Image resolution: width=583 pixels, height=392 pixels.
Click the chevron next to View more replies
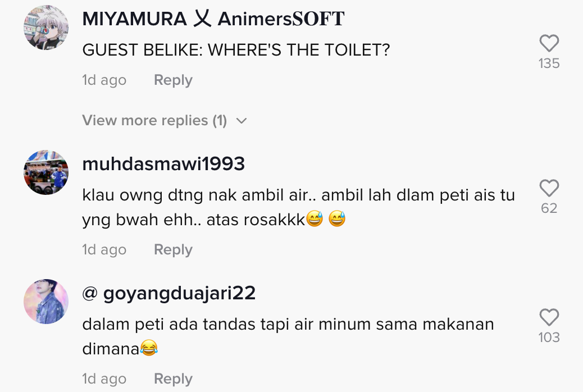pos(242,121)
